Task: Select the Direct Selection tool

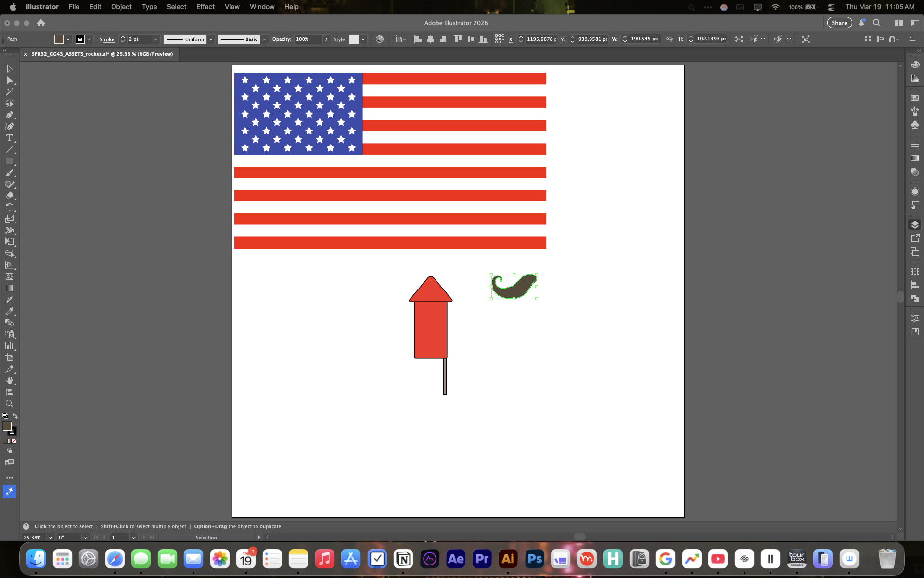Action: coord(9,80)
